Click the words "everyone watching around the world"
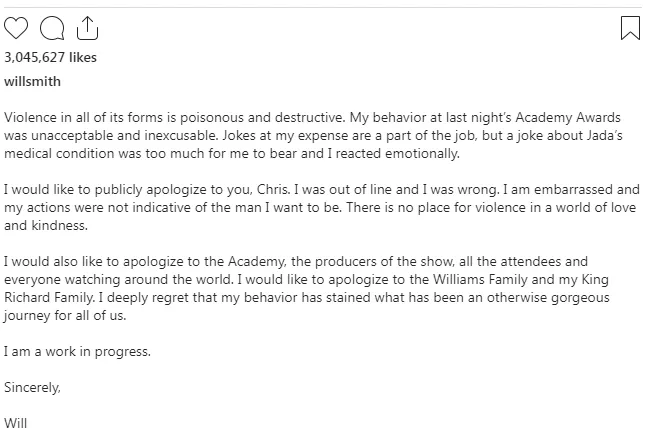The width and height of the screenshot is (649, 440). (x=116, y=281)
